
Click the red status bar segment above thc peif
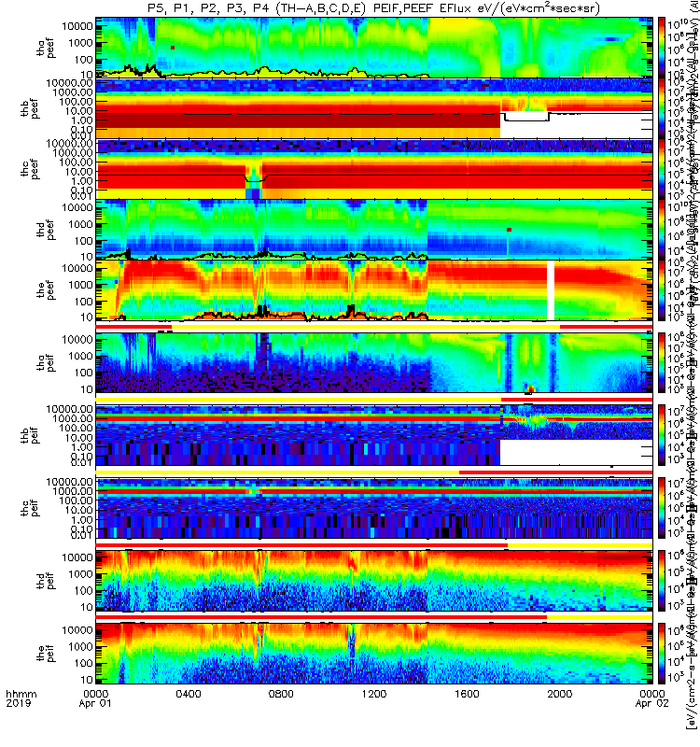555,472
